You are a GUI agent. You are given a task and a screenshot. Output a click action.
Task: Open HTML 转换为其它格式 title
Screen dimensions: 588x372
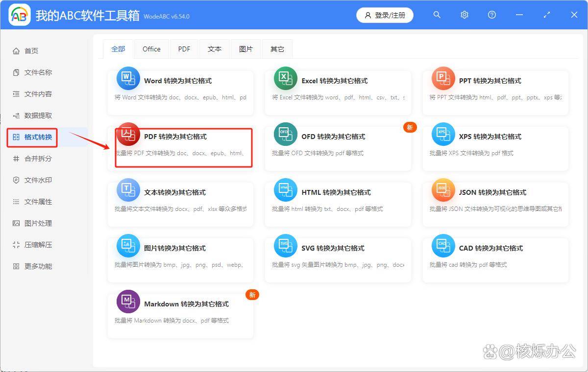coord(336,192)
